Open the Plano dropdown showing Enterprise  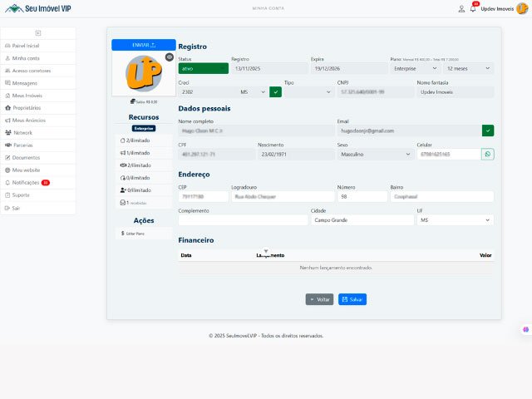(415, 69)
